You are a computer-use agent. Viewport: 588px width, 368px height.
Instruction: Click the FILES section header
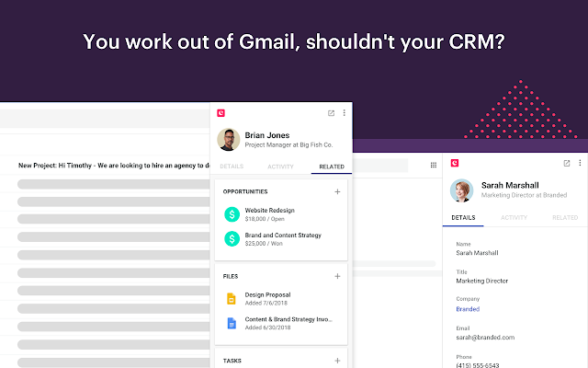pos(231,276)
